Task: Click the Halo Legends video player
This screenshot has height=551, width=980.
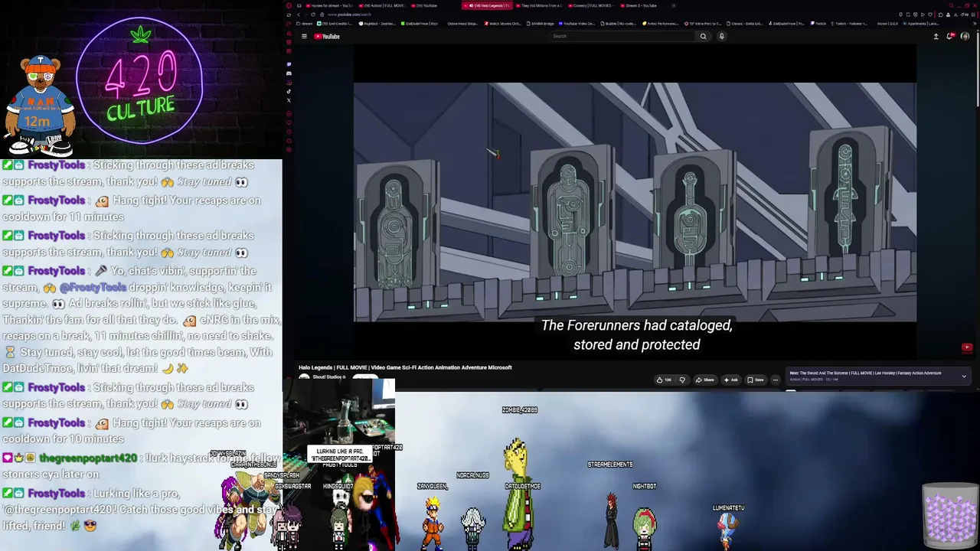Action: pos(635,202)
